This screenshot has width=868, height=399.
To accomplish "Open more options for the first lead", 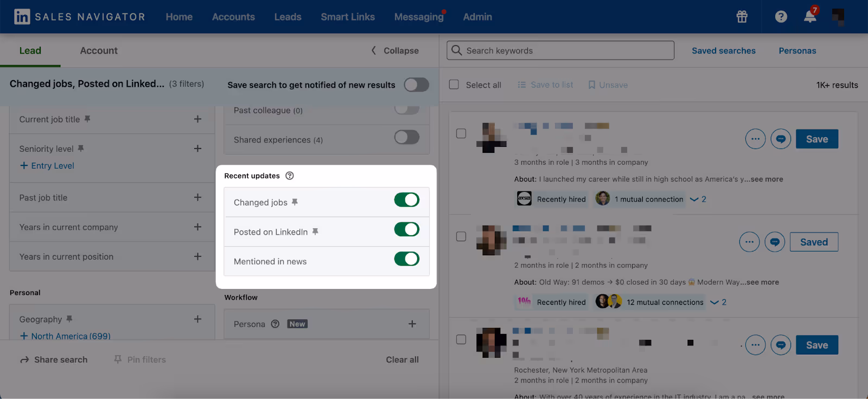I will click(755, 139).
